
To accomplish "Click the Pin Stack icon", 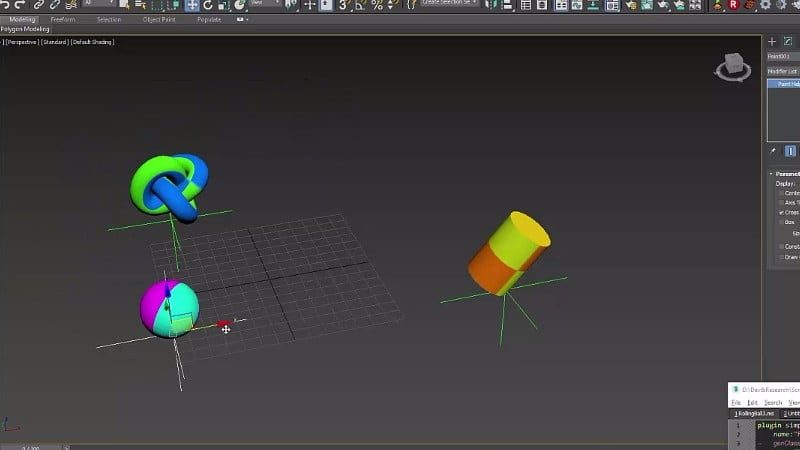I will (x=773, y=151).
